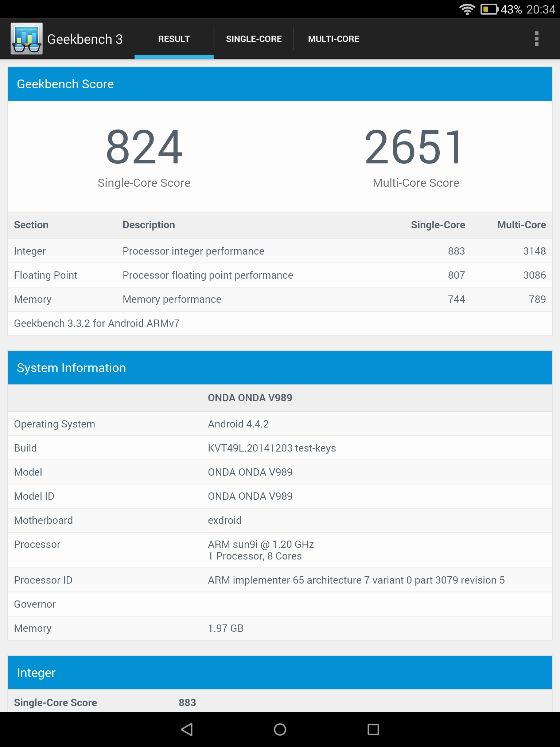Open the three-dot overflow menu

pyautogui.click(x=536, y=39)
